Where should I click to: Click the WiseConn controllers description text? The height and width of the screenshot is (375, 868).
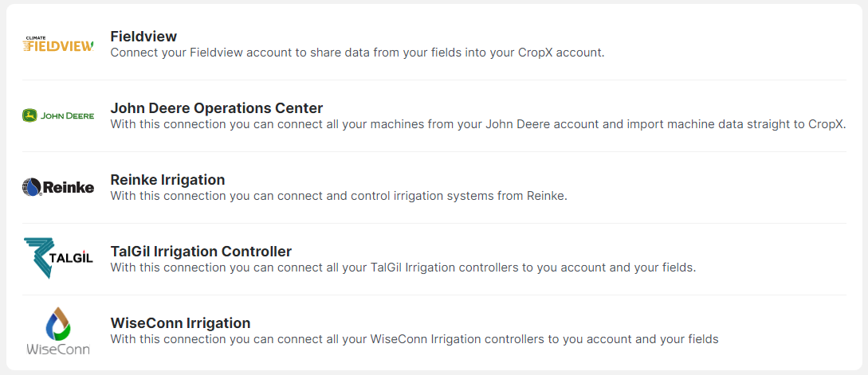pos(414,339)
